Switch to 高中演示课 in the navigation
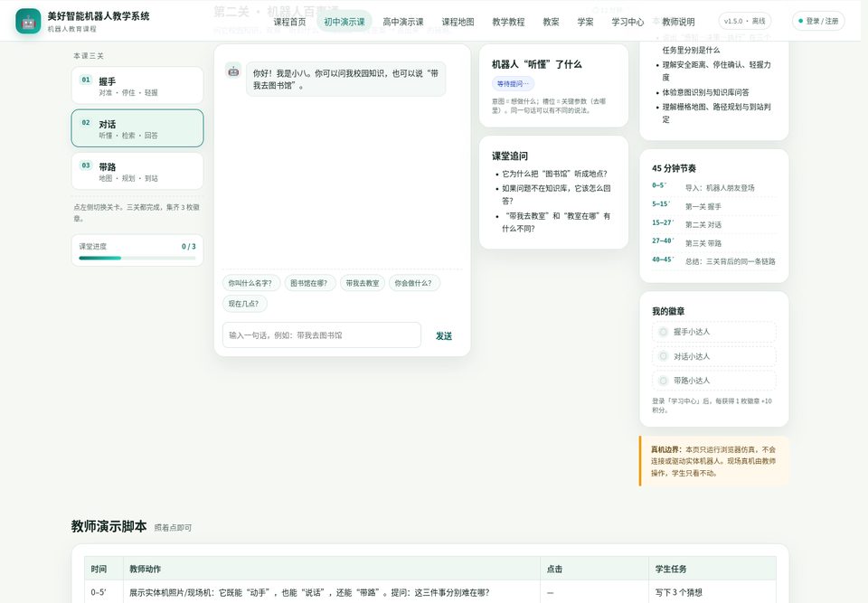868x603 pixels. [x=403, y=22]
